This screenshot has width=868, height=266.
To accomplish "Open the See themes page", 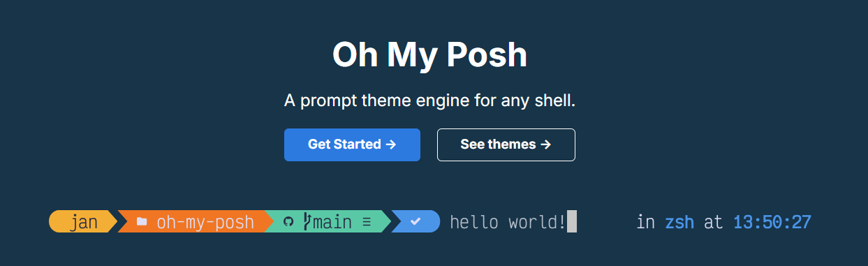I will (506, 145).
